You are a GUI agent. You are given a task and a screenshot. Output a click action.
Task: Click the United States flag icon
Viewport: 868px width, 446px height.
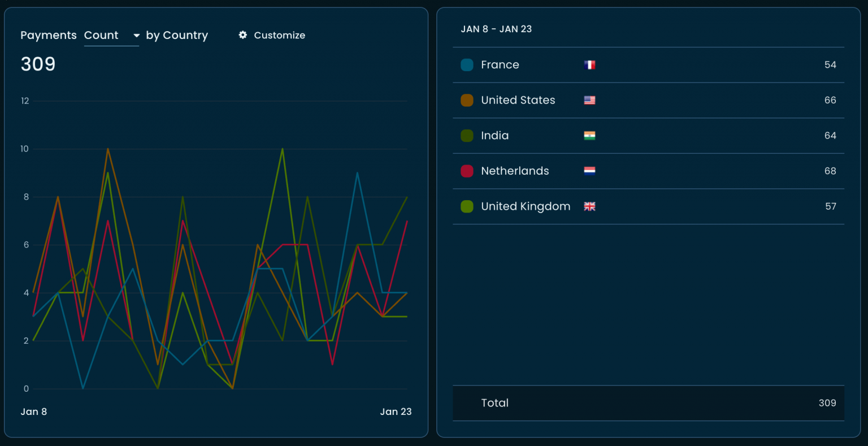[590, 100]
